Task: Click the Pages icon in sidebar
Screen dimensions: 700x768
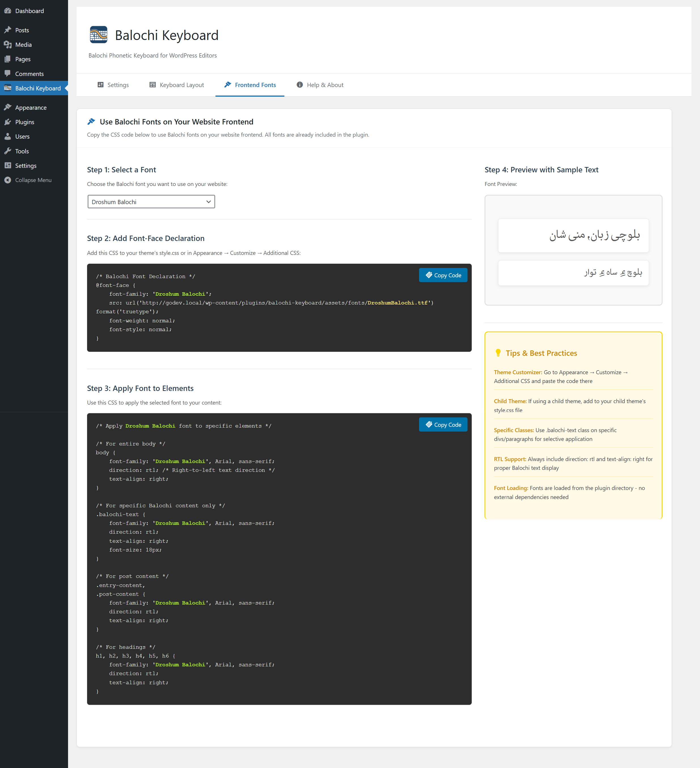Action: pos(8,59)
